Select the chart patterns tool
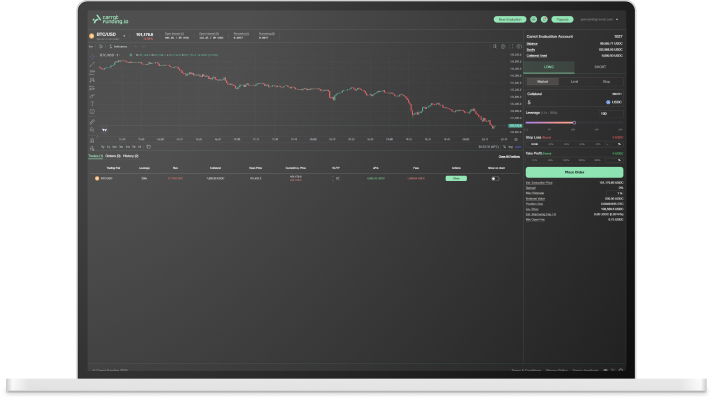Screen dimensions: 713x398 (92, 80)
